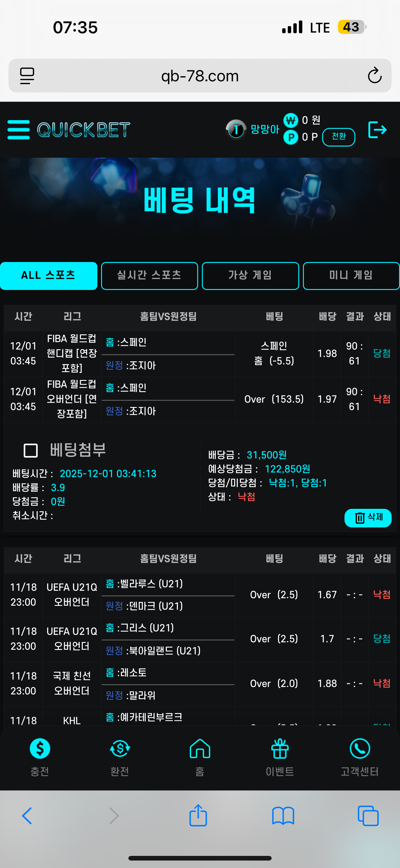Switch to 실시간 스포츠 tab
Image resolution: width=400 pixels, height=868 pixels.
point(149,276)
